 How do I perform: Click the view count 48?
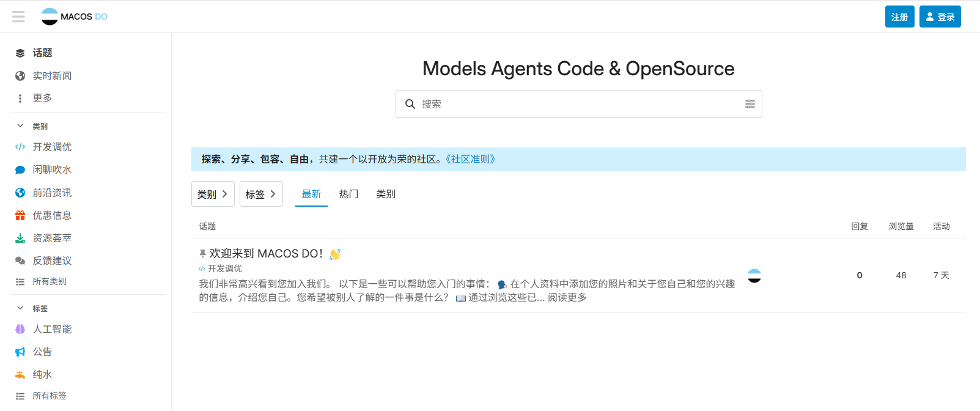[901, 275]
